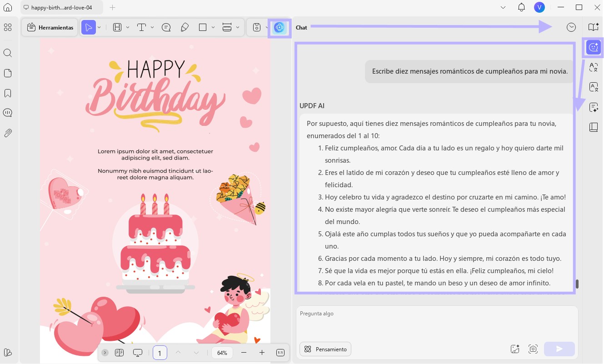Expand the tab list dropdown chevron
Image resolution: width=604 pixels, height=364 pixels.
pyautogui.click(x=503, y=7)
